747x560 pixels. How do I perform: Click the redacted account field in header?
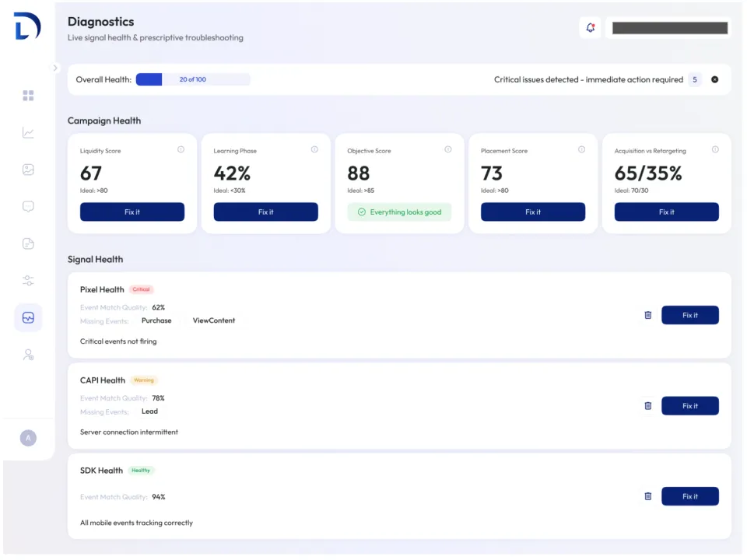click(x=669, y=28)
